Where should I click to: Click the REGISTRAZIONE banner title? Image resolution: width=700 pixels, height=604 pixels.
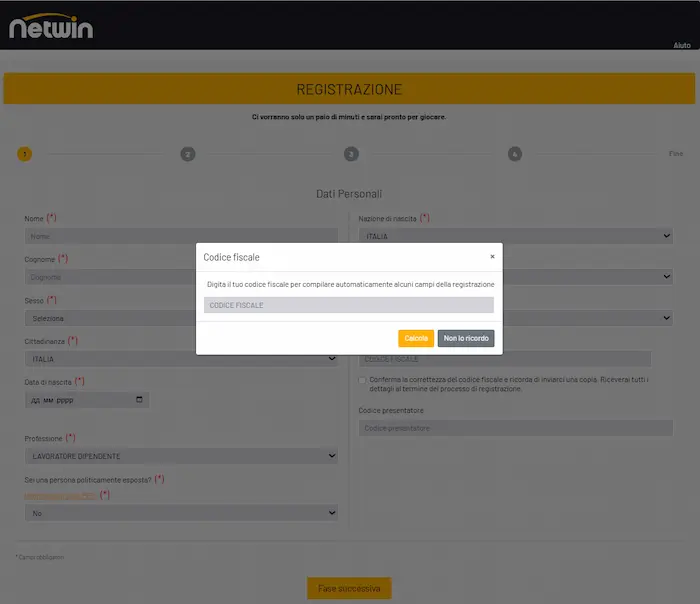click(x=349, y=89)
